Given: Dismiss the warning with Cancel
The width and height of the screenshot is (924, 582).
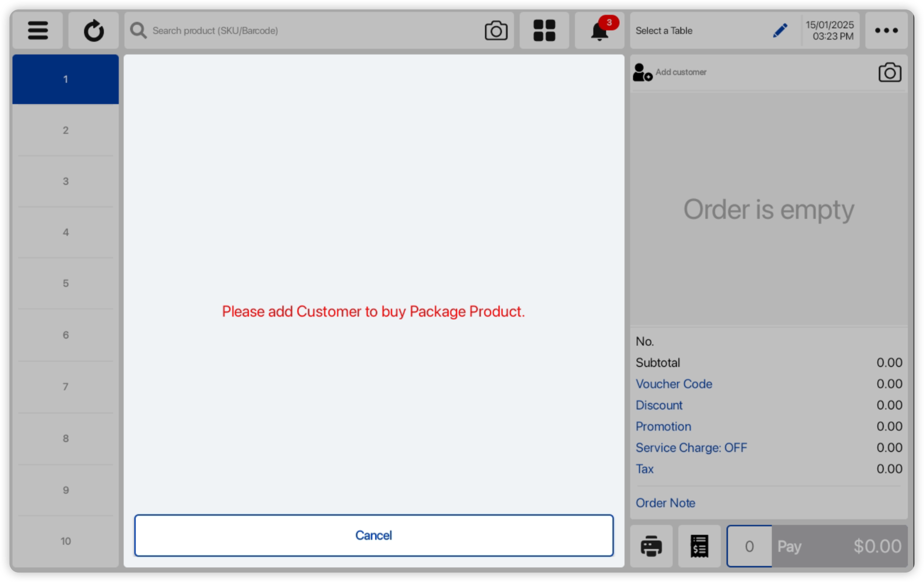Looking at the screenshot, I should (373, 535).
